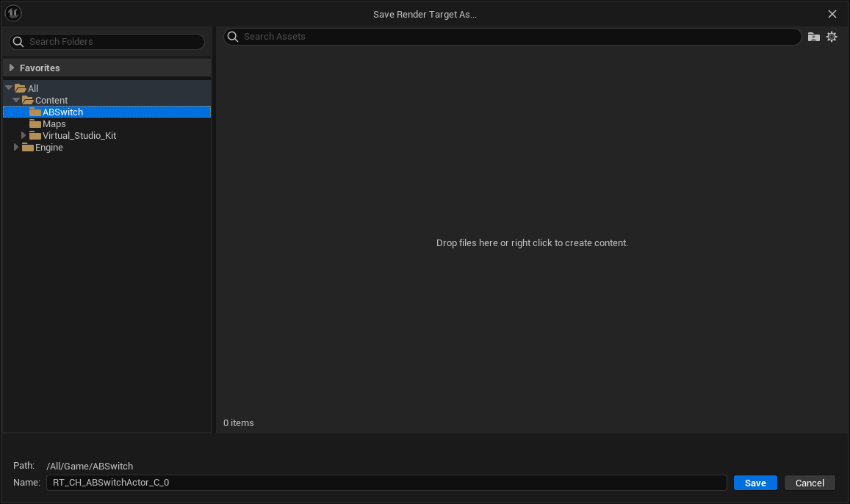
Task: Close the Save Render Target dialog
Action: tap(832, 14)
